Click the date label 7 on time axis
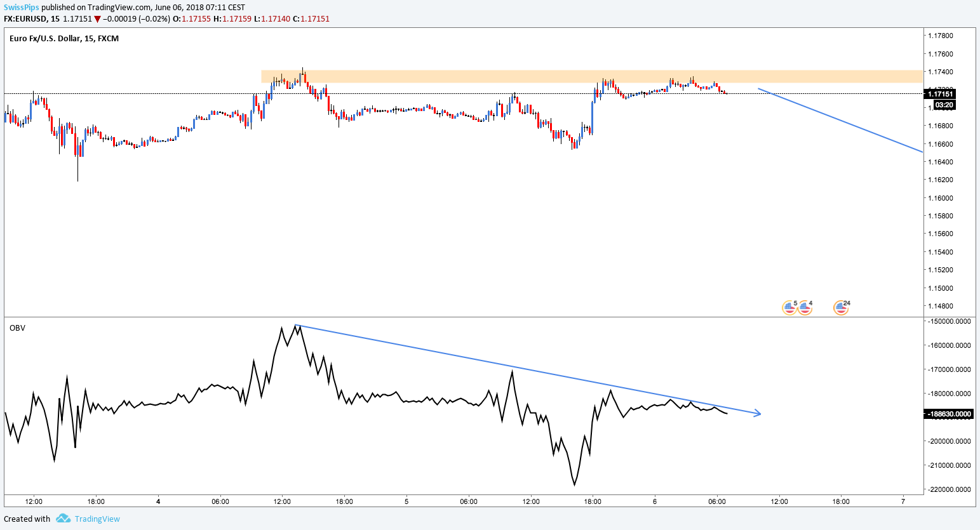This screenshot has width=980, height=530. click(903, 501)
